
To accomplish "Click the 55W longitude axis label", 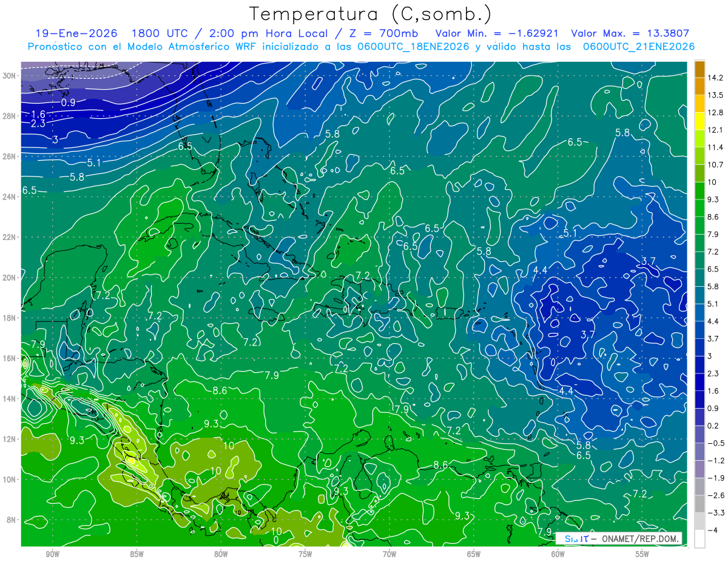I will point(642,554).
